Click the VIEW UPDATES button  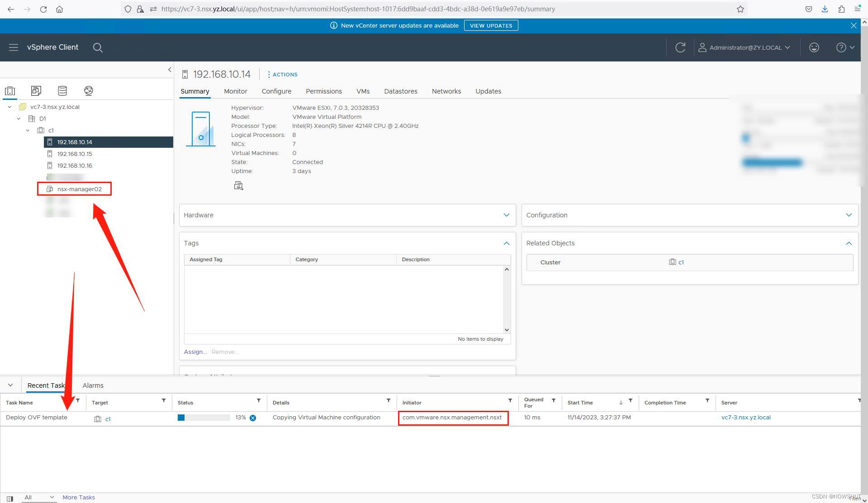pyautogui.click(x=491, y=26)
